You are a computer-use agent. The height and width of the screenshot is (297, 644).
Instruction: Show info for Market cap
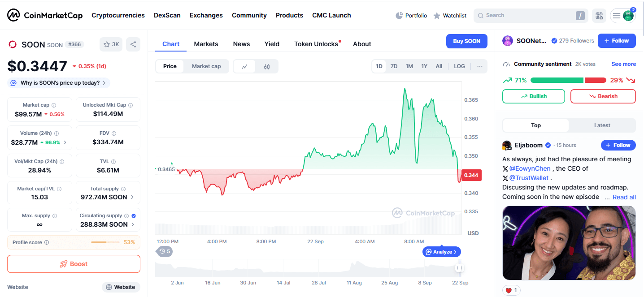click(54, 105)
